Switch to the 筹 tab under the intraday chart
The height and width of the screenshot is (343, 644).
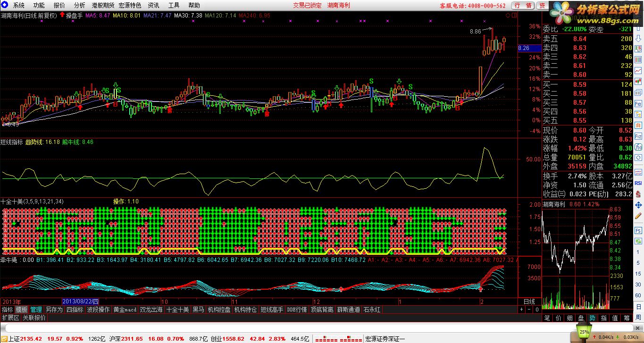click(x=626, y=318)
